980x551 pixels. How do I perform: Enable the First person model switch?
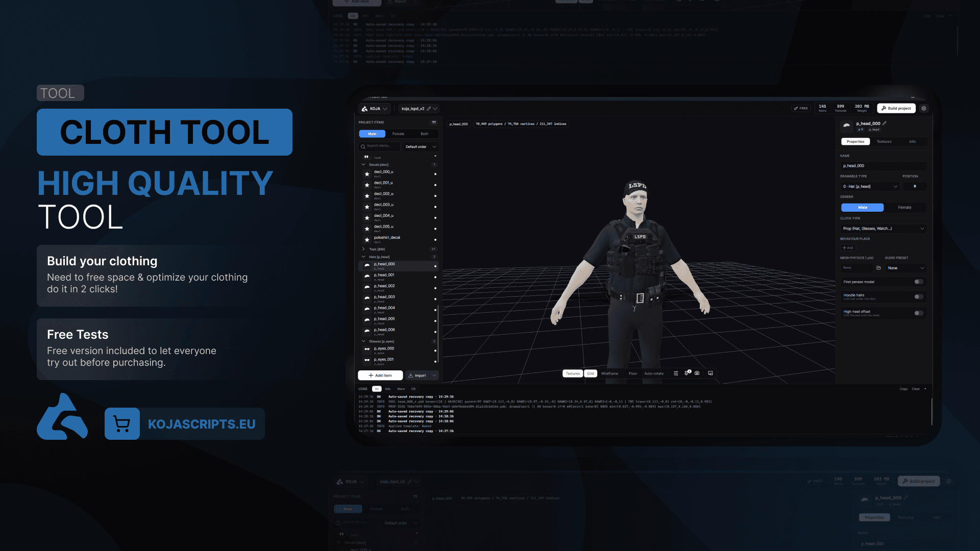click(x=918, y=282)
